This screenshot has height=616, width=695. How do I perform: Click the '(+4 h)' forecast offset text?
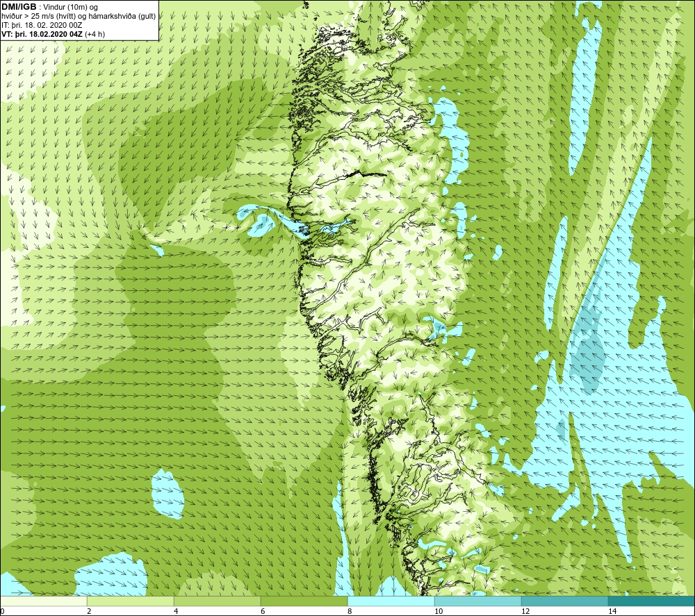coord(95,34)
